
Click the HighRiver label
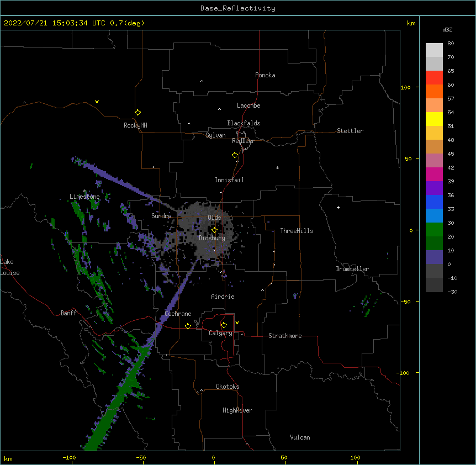pos(237,410)
